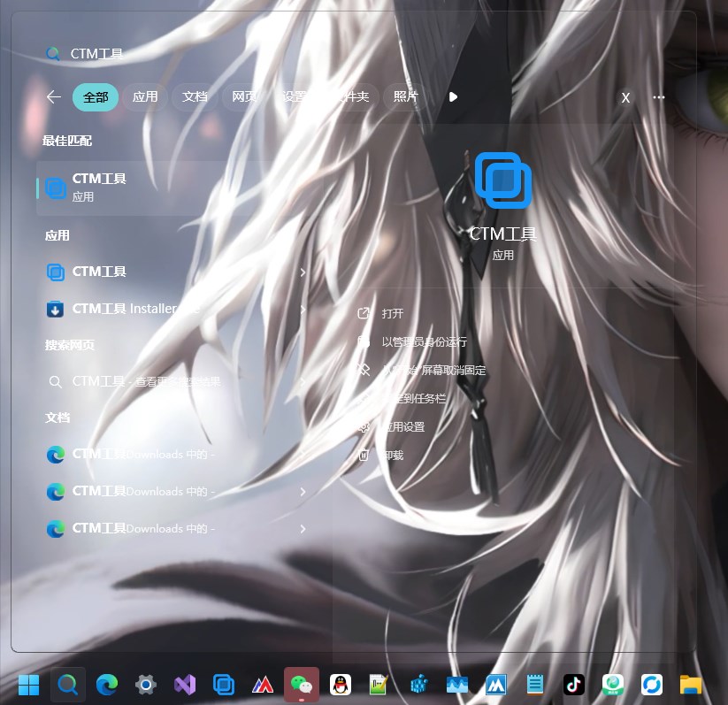Viewport: 728px width, 705px height.
Task: Switch to the 文档 filter tab
Action: 195,96
